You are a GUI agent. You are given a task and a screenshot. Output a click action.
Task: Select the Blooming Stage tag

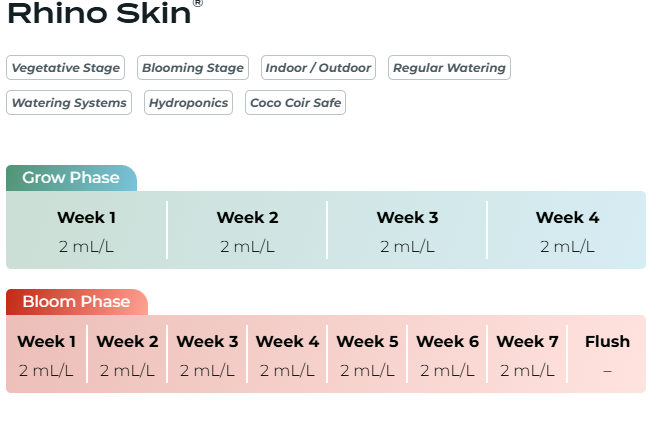pos(193,68)
